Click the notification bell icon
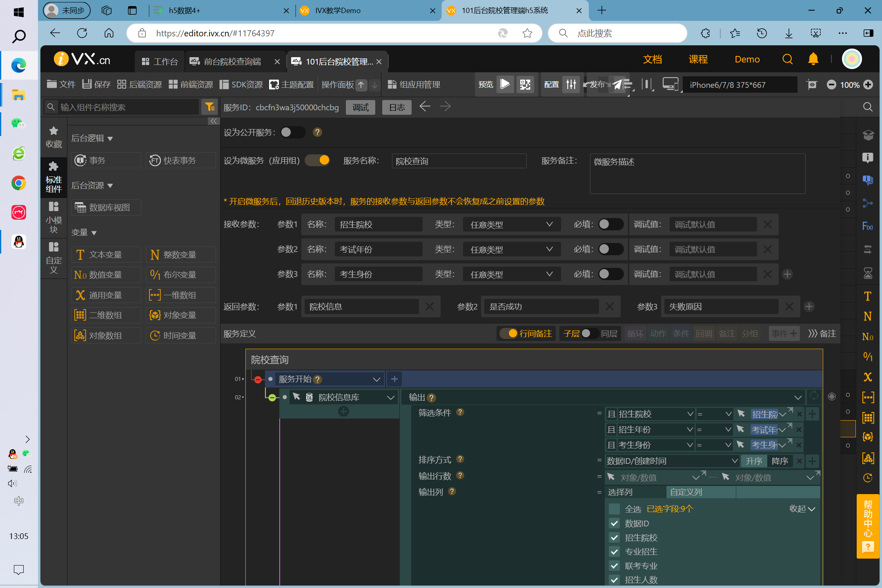 pos(813,59)
